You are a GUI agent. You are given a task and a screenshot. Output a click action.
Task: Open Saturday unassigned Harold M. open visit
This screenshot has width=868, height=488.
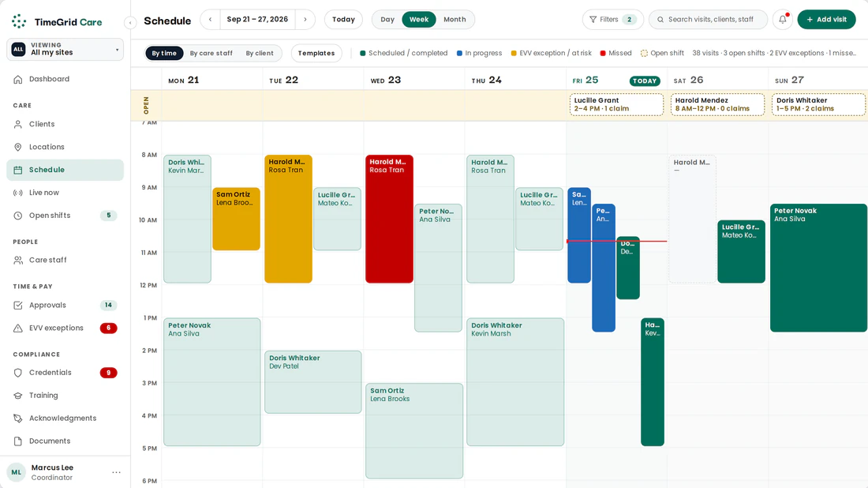click(693, 219)
